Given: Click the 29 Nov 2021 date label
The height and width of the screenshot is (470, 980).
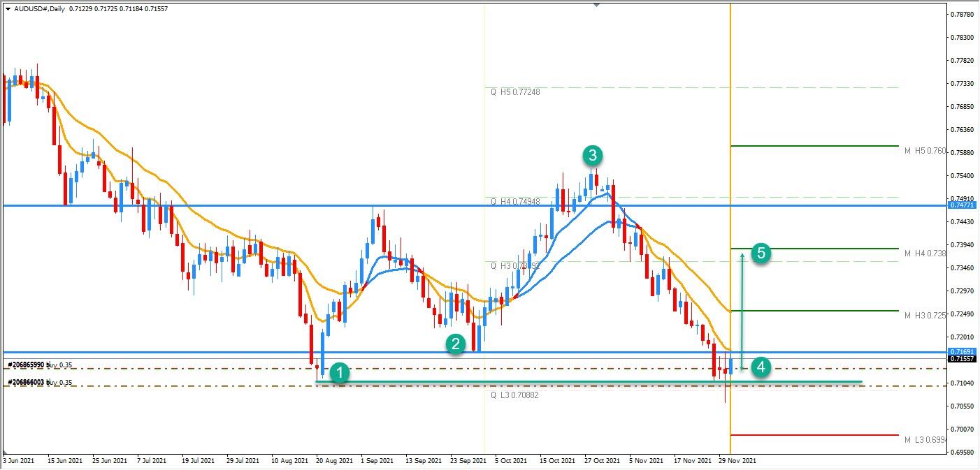Looking at the screenshot, I should click(737, 461).
